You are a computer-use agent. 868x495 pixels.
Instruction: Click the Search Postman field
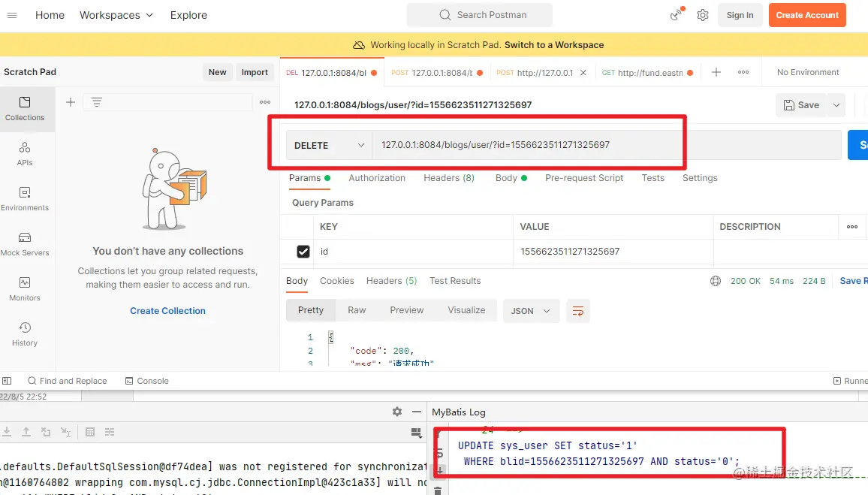click(x=479, y=15)
